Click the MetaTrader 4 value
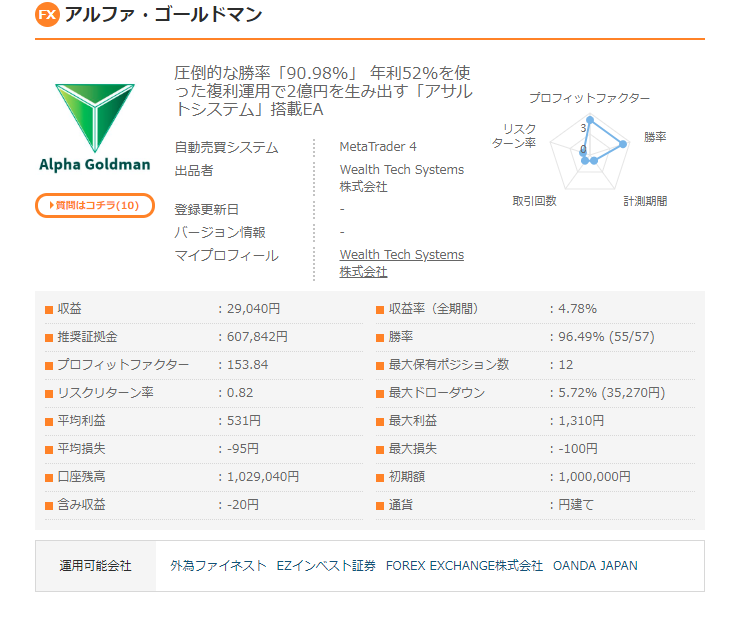 378,147
